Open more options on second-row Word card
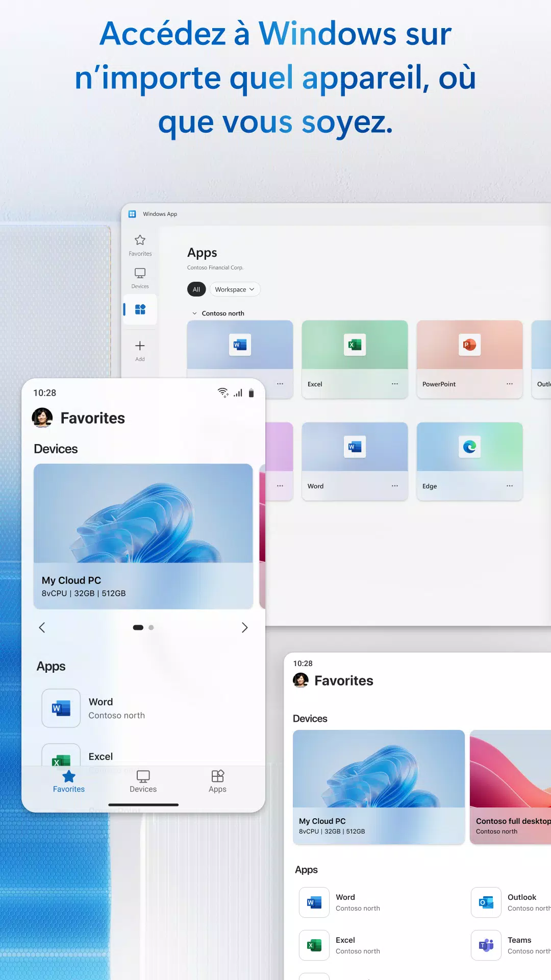This screenshot has width=551, height=980. pyautogui.click(x=395, y=486)
